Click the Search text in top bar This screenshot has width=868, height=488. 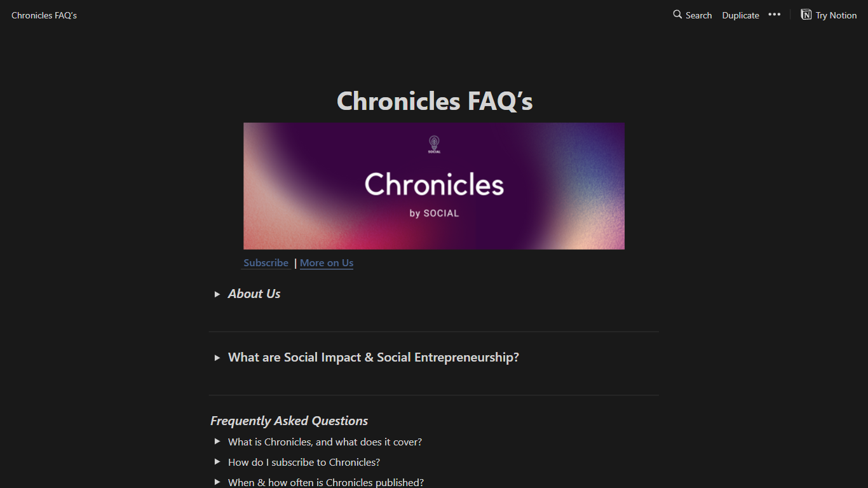[x=698, y=15]
